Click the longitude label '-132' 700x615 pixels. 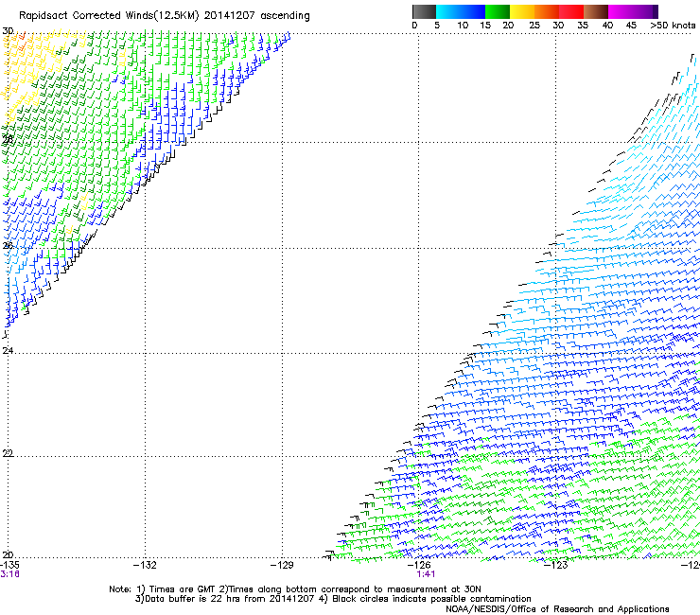[145, 565]
